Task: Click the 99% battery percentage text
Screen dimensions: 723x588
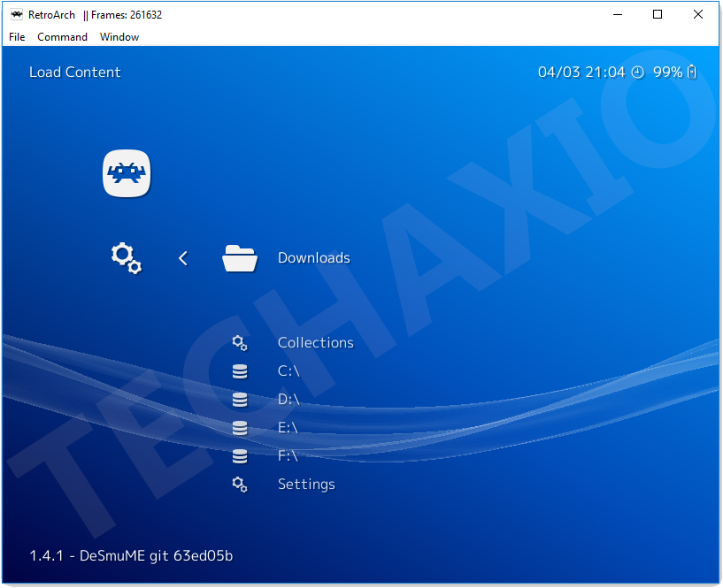Action: [x=667, y=73]
